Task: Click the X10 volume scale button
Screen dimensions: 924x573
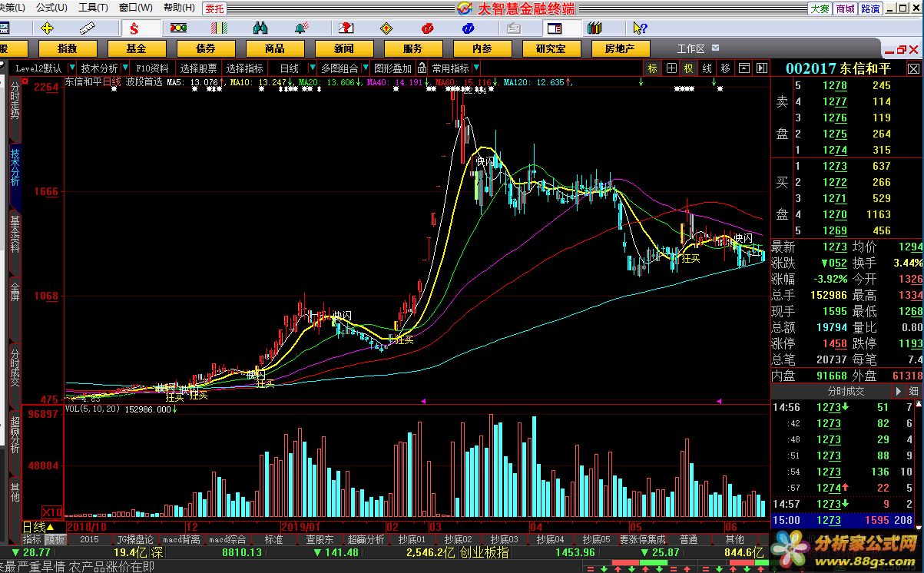Action: coord(51,512)
